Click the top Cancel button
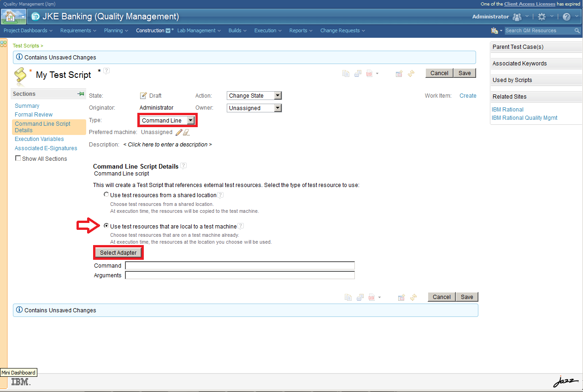Image resolution: width=583 pixels, height=392 pixels. pos(440,73)
